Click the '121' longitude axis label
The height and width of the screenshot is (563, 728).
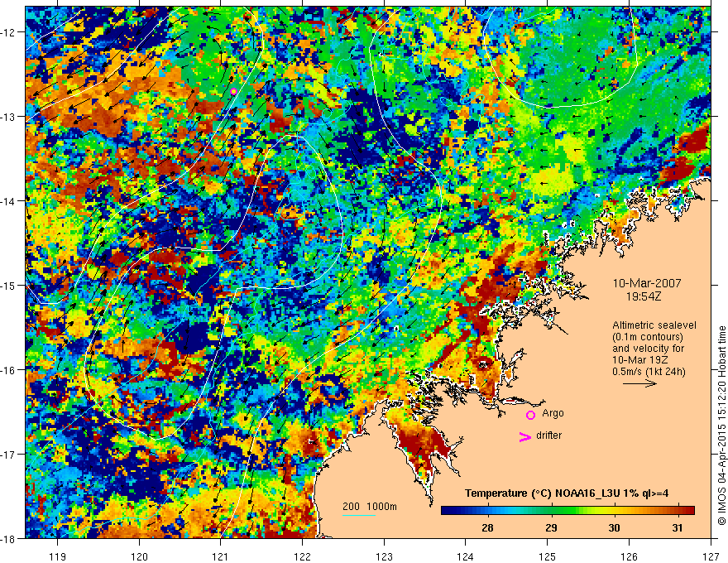pos(221,556)
